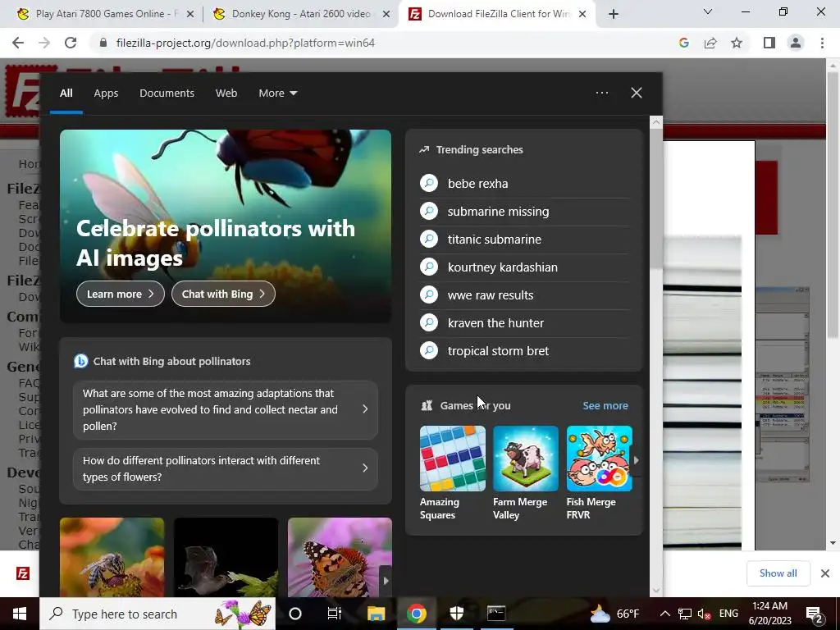Open a new Chrome tab
The height and width of the screenshot is (630, 840).
click(614, 14)
